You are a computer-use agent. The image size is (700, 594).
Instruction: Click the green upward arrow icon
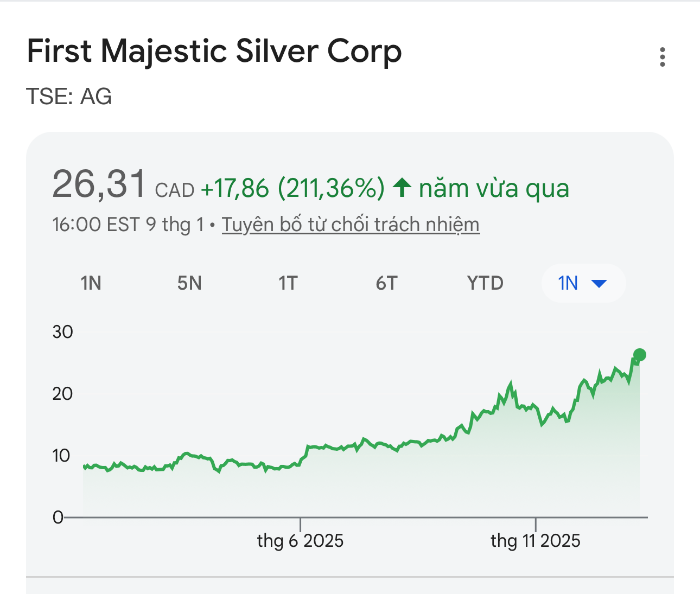402,188
